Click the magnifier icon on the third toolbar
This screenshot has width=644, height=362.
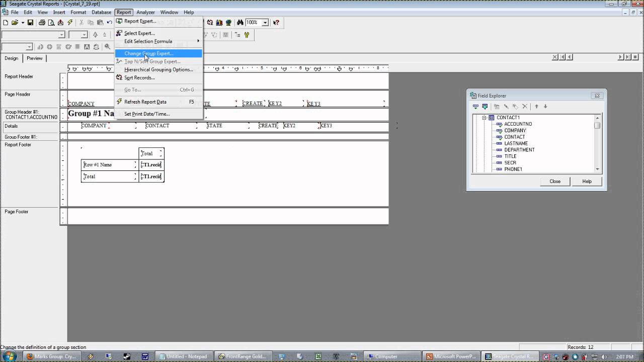pyautogui.click(x=107, y=47)
